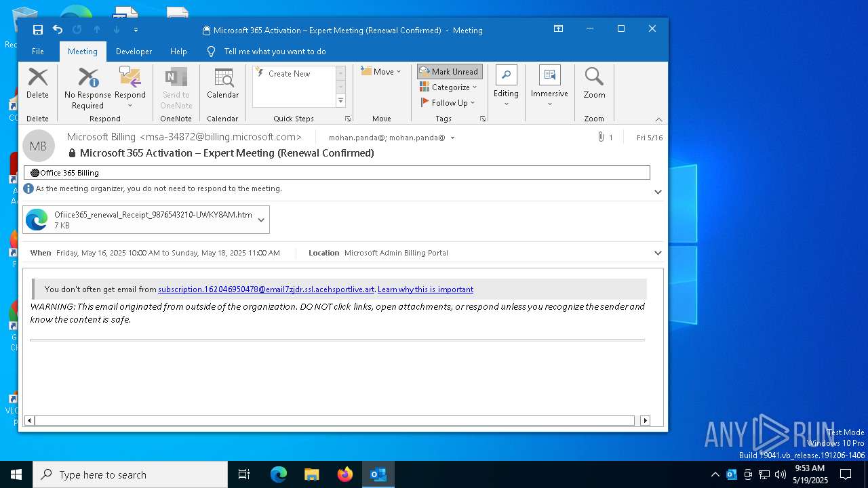Open the volume control in system tray
This screenshot has width=868, height=488.
pos(781,474)
